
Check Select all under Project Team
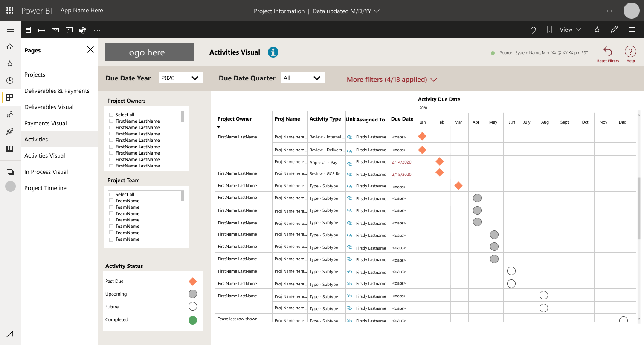pyautogui.click(x=111, y=194)
